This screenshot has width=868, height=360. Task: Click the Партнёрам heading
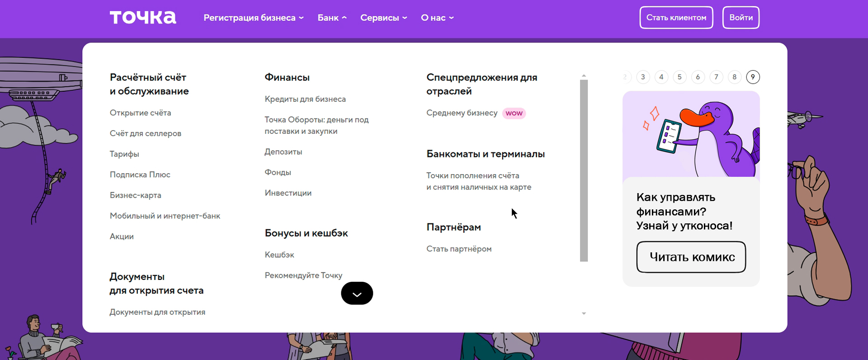point(453,227)
